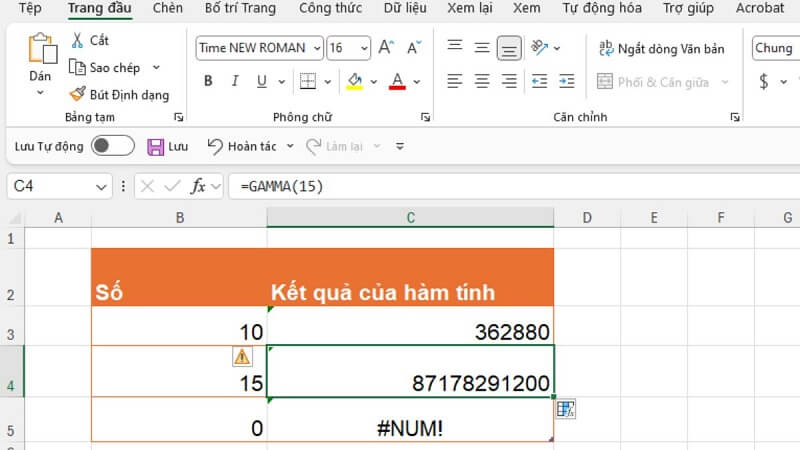Image resolution: width=800 pixels, height=450 pixels.
Task: Click the Lưu save button
Action: 167,146
